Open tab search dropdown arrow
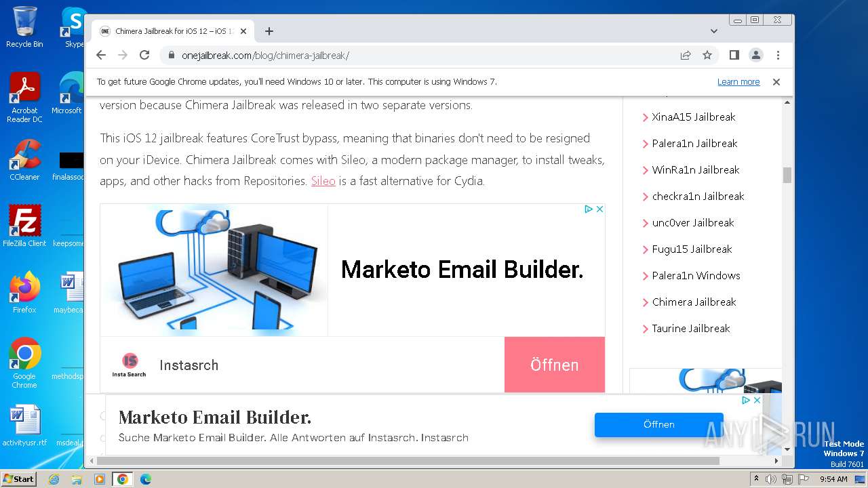Image resolution: width=868 pixels, height=488 pixels. pyautogui.click(x=714, y=31)
